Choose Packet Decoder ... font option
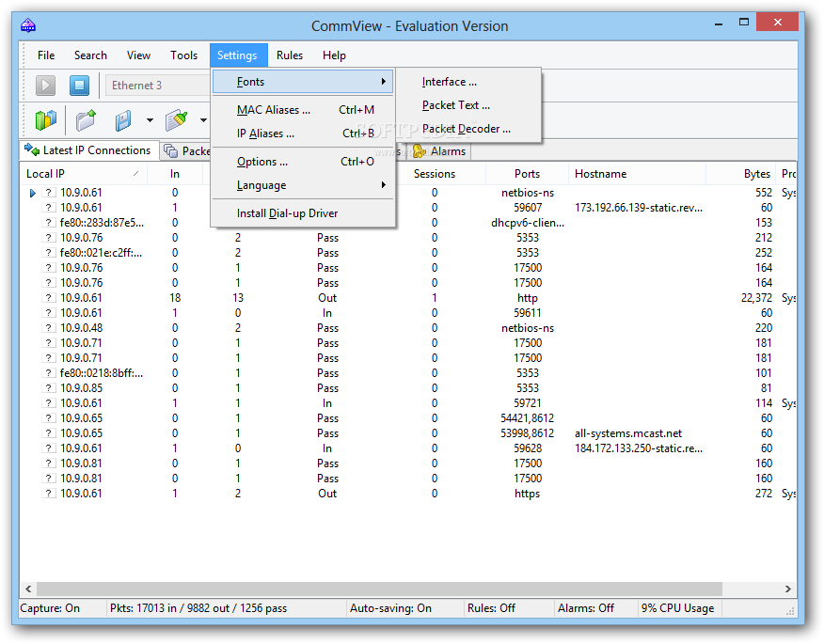 (x=467, y=129)
